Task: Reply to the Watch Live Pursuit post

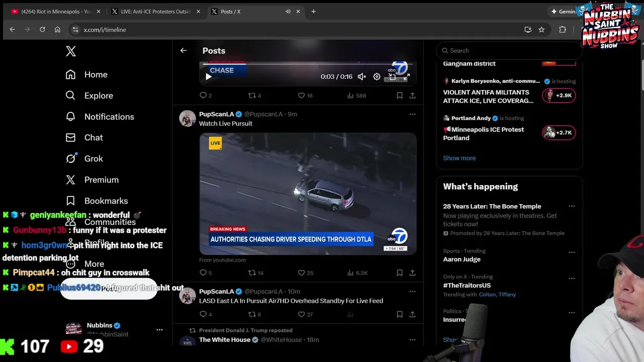Action: click(205, 273)
